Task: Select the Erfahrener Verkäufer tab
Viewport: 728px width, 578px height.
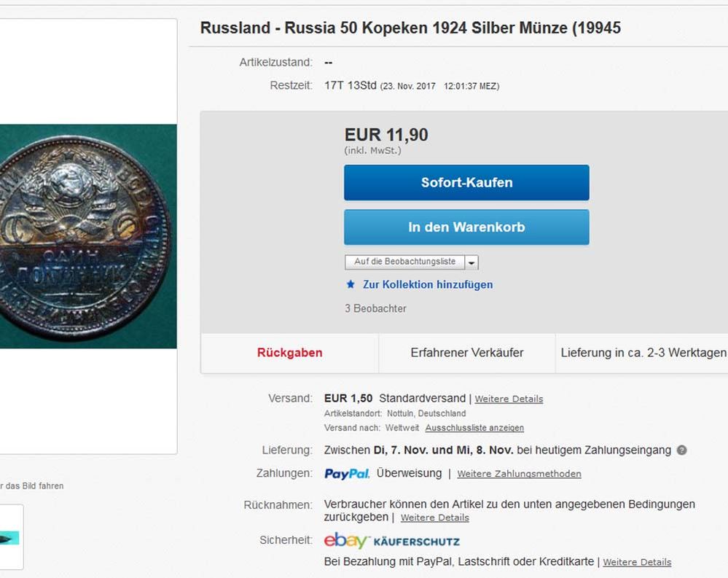Action: click(x=467, y=353)
